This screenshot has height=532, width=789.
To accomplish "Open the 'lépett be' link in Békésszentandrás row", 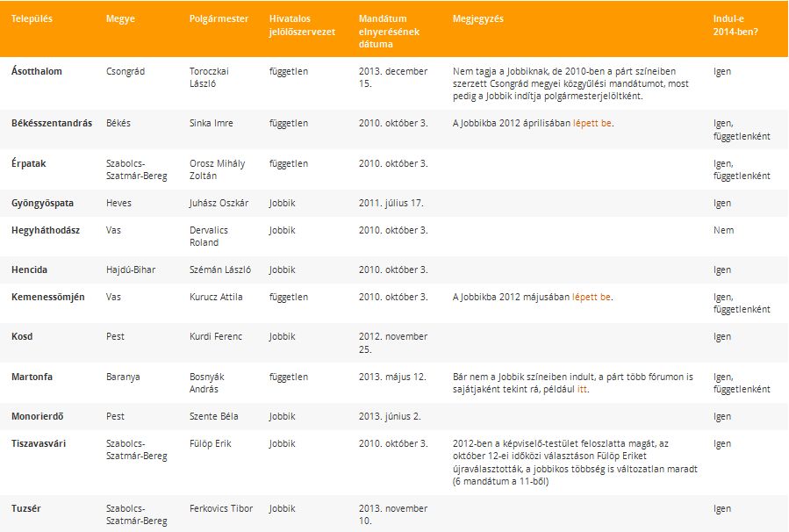I will coord(592,123).
